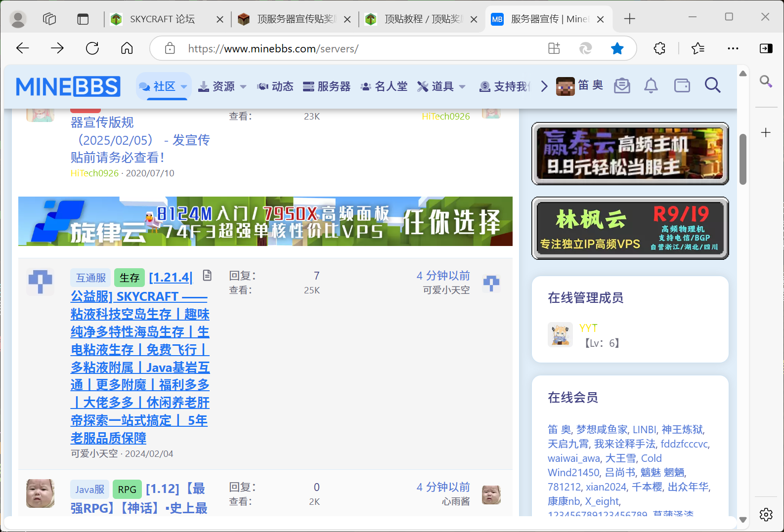Click the scrollbar down arrow
Image resolution: width=784 pixels, height=532 pixels.
[x=743, y=520]
